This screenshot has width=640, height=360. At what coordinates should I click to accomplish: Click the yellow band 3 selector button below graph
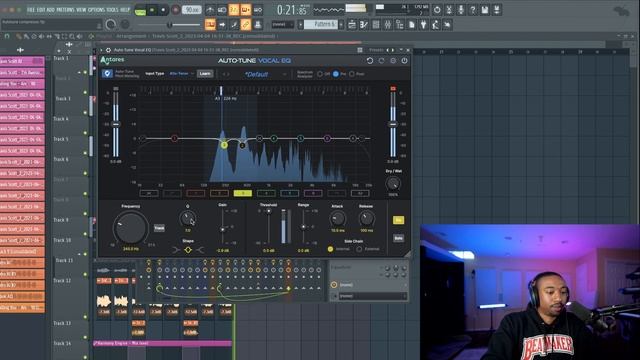click(x=242, y=193)
